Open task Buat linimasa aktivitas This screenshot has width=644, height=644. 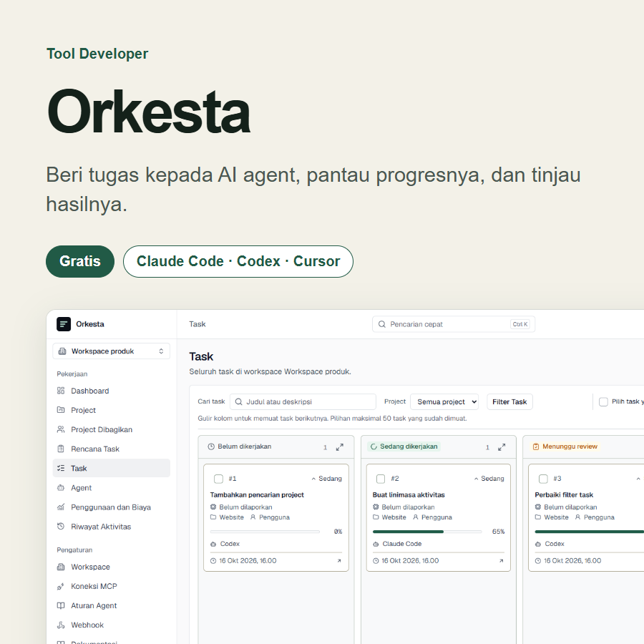pos(409,495)
